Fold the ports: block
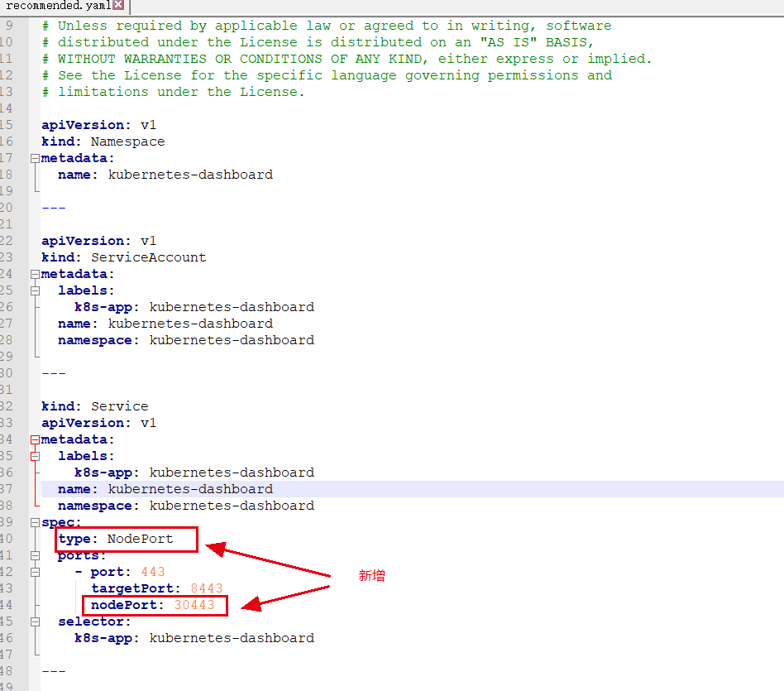This screenshot has height=691, width=784. 35,555
